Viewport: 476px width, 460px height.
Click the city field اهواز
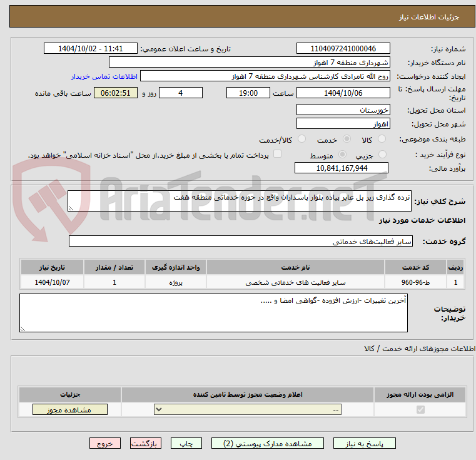(343, 124)
